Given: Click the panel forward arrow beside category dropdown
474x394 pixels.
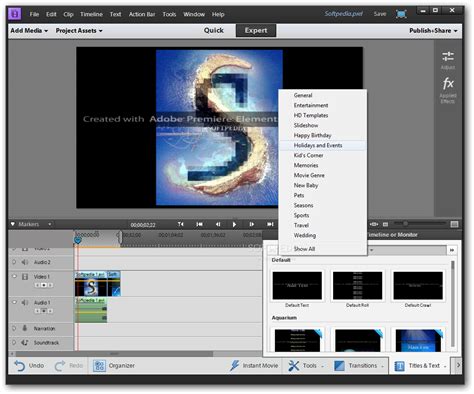Looking at the screenshot, I should pos(452,250).
